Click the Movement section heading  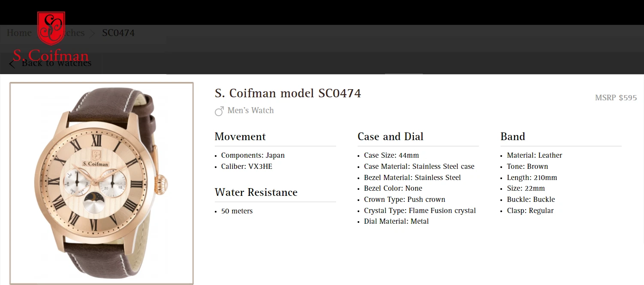240,137
